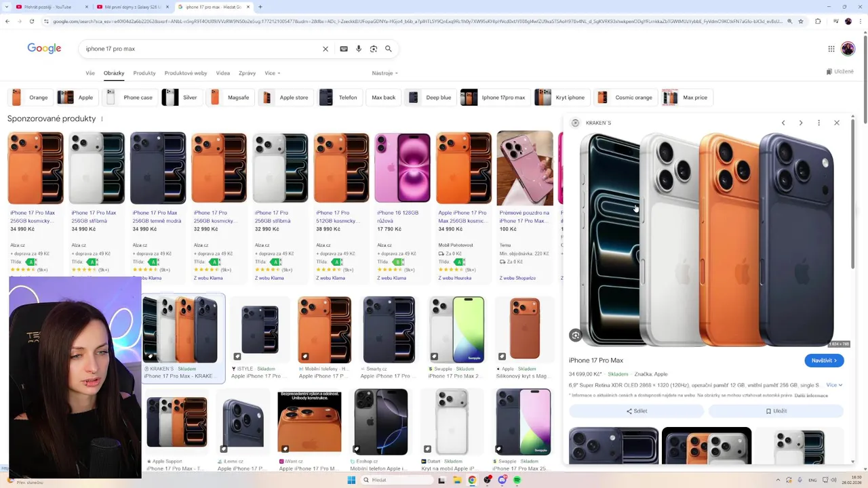The height and width of the screenshot is (488, 868).
Task: Open Chrome extensions menu
Action: coord(818,21)
